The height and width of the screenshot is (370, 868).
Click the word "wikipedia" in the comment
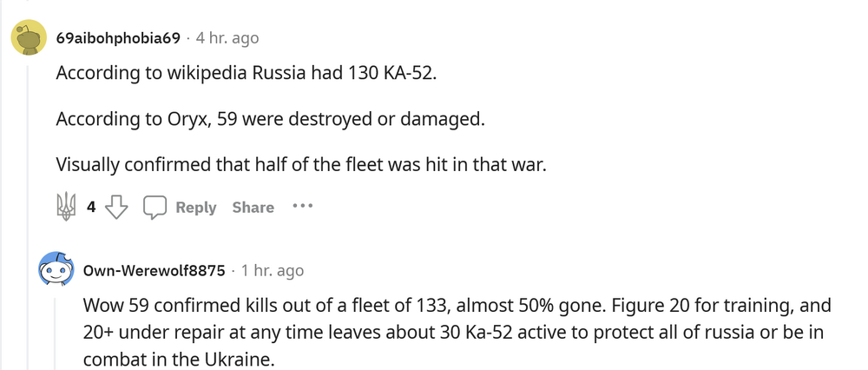[207, 71]
